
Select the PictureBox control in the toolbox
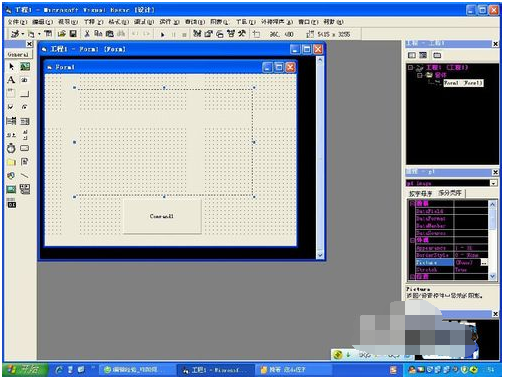pos(25,67)
